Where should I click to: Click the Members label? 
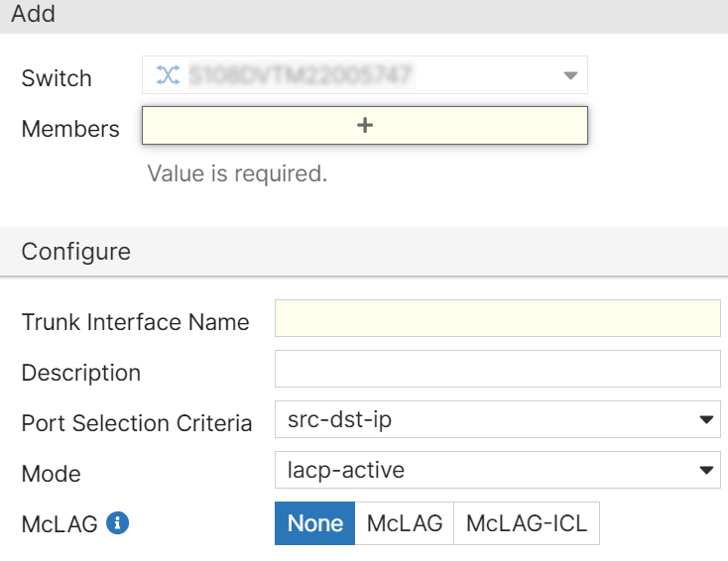click(70, 129)
